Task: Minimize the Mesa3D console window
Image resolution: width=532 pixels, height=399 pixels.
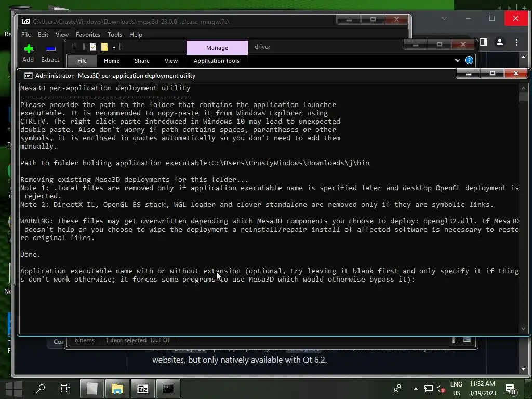Action: click(469, 73)
